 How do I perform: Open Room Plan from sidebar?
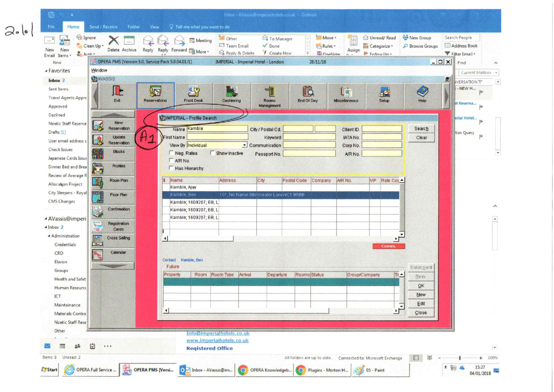pyautogui.click(x=113, y=183)
